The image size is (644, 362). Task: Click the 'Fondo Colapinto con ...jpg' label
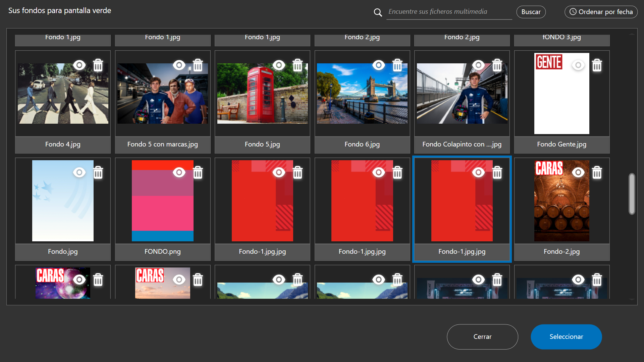462,144
